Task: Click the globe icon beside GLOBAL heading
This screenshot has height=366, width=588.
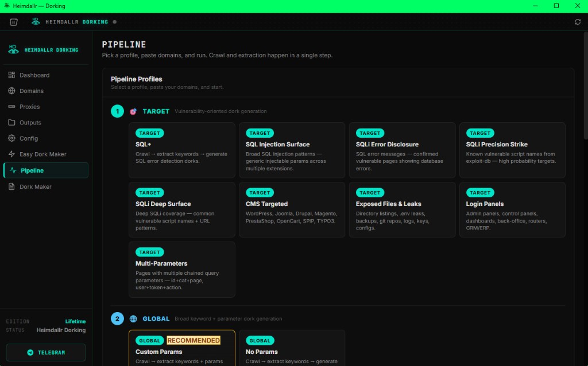Action: pos(133,319)
